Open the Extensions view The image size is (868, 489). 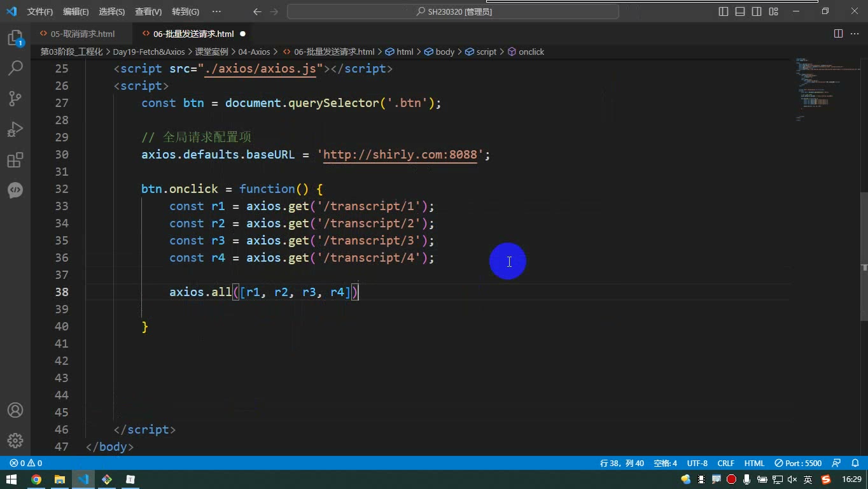click(15, 160)
